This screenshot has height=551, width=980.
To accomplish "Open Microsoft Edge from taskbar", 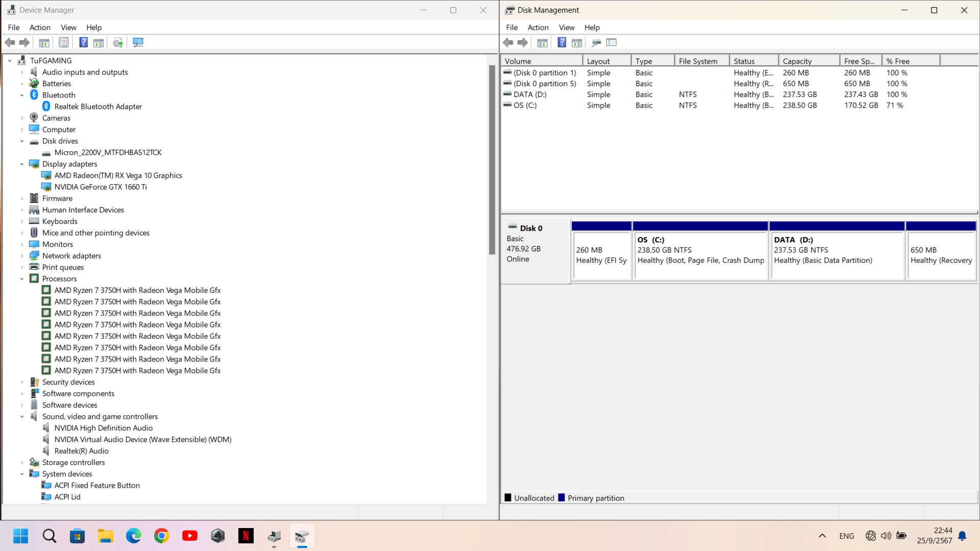I will tap(134, 536).
